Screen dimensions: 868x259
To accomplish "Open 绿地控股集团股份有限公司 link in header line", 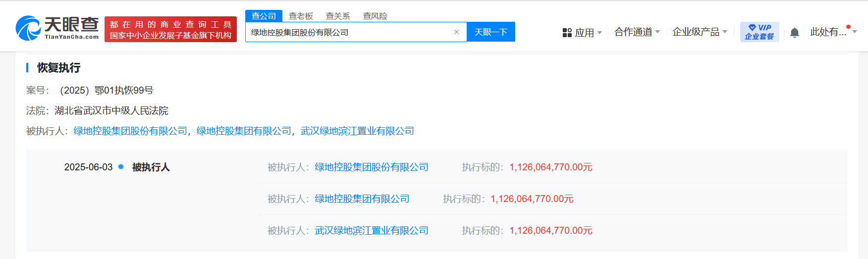I will [x=130, y=131].
